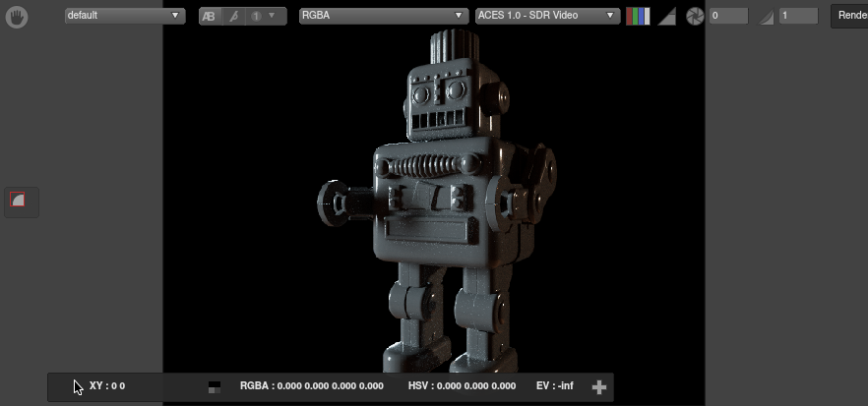
Task: Click the RGB color channels swatch
Action: click(x=638, y=17)
